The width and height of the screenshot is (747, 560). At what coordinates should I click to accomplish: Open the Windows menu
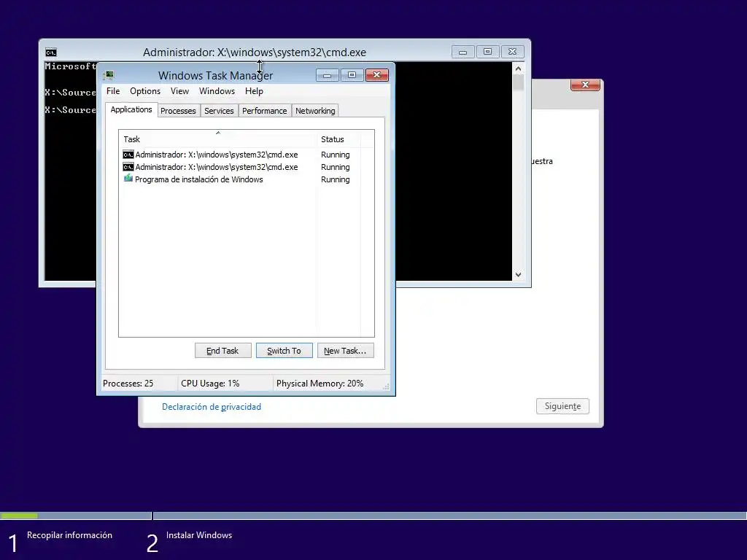[x=217, y=91]
